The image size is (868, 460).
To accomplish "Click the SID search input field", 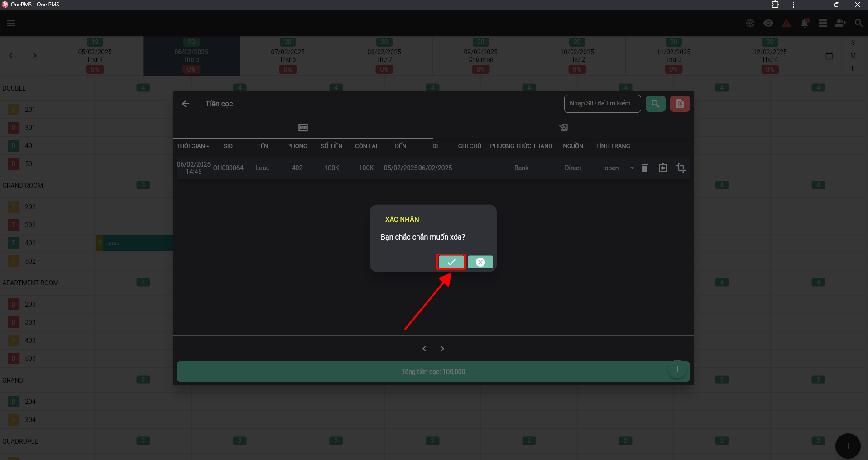I will (x=602, y=104).
